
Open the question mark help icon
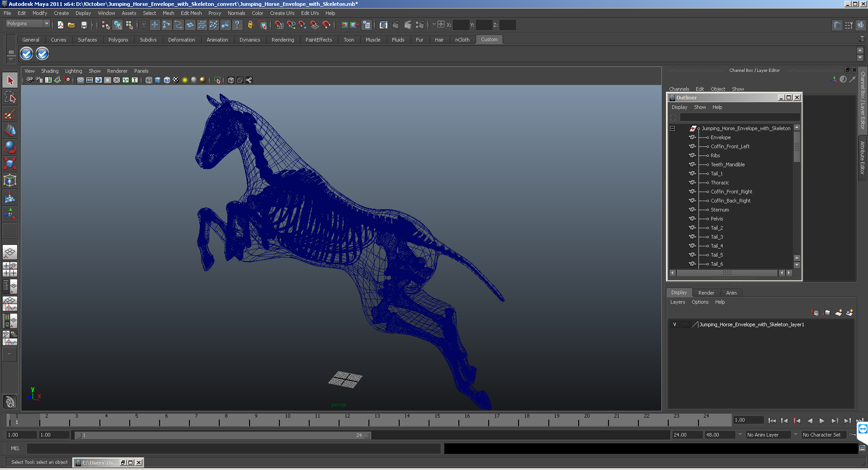pyautogui.click(x=237, y=25)
